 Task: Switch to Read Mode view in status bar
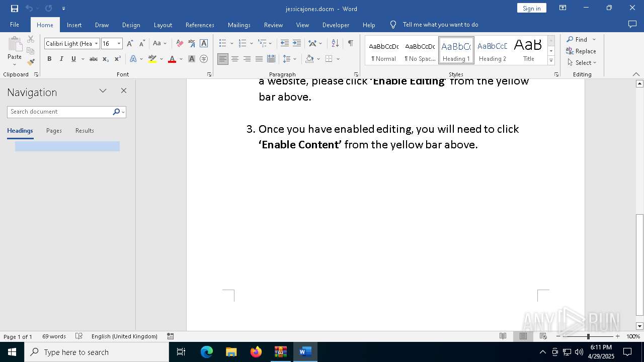[503, 336]
